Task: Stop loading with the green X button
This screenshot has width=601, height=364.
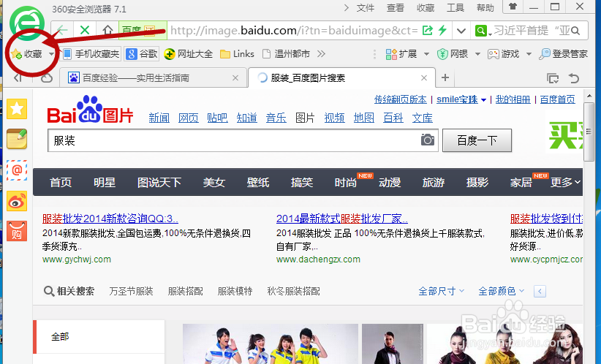Action: (85, 30)
